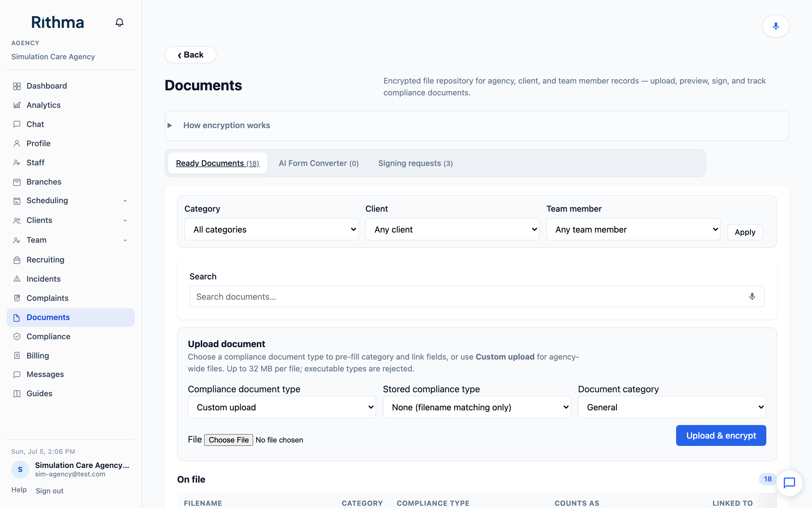Expand Team submenu arrow

tap(125, 240)
